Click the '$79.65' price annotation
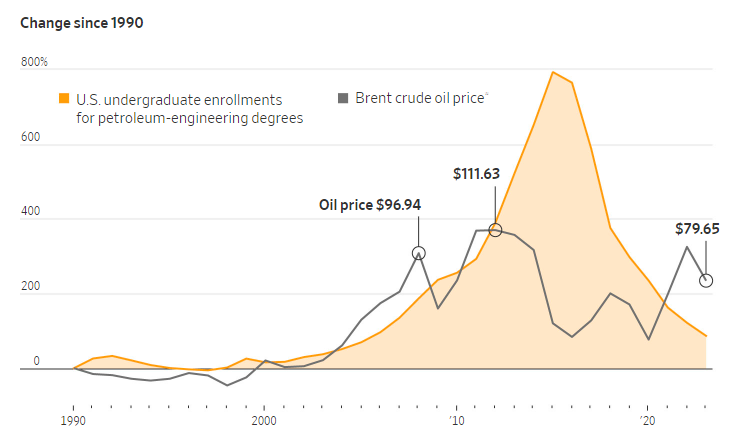The width and height of the screenshot is (755, 438). point(697,229)
